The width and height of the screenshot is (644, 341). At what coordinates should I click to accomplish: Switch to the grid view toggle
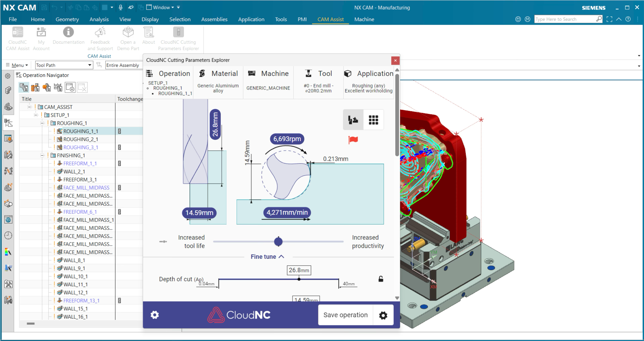point(374,120)
